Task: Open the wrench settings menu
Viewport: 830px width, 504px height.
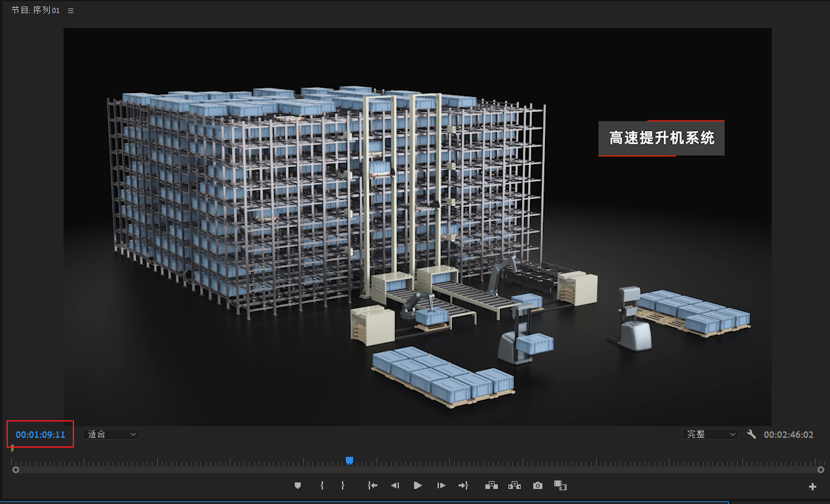Action: pos(751,435)
